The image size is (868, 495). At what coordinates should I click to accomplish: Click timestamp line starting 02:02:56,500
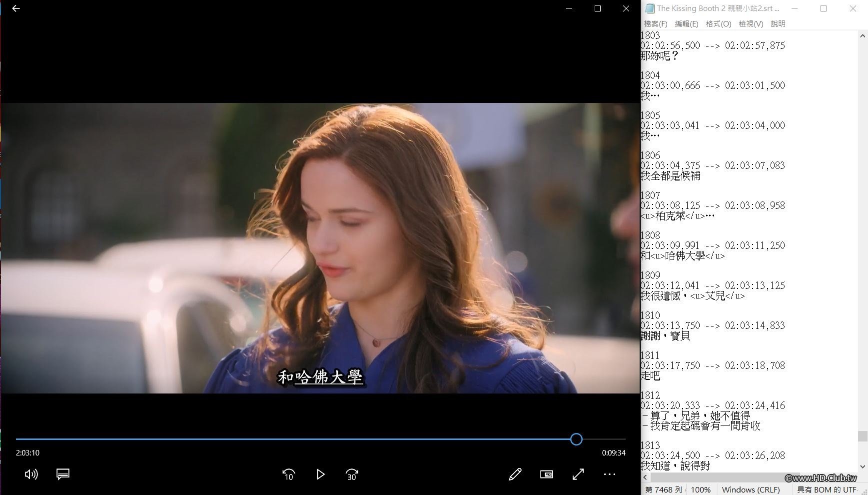click(713, 45)
